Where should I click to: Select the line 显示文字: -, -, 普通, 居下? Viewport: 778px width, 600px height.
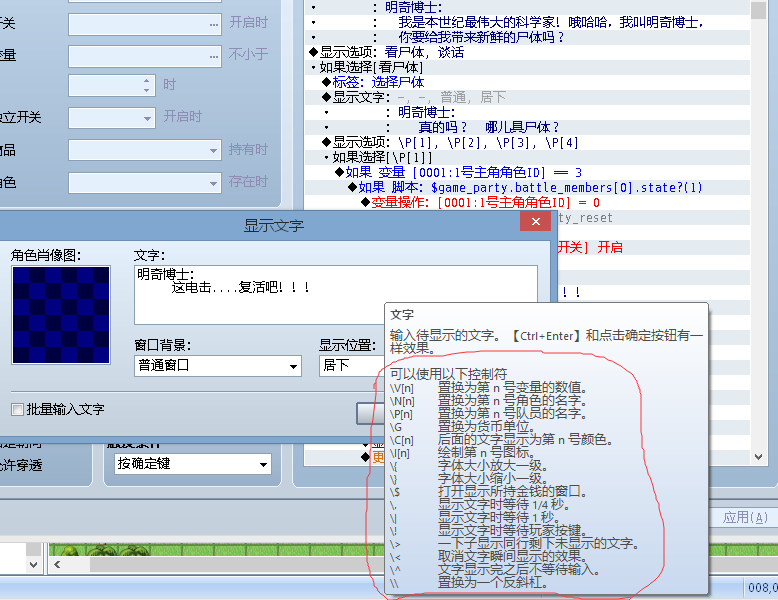point(527,97)
